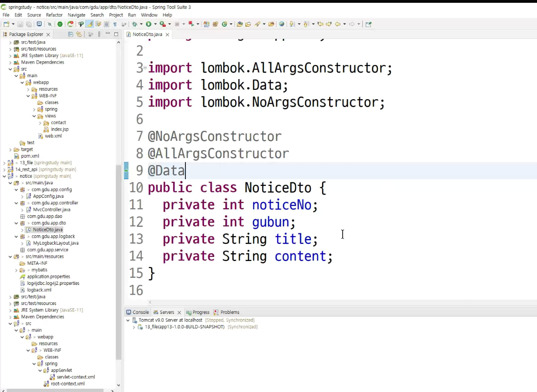Image resolution: width=537 pixels, height=392 pixels.
Task: Click the Debug bug toolbar icon
Action: coord(134,24)
